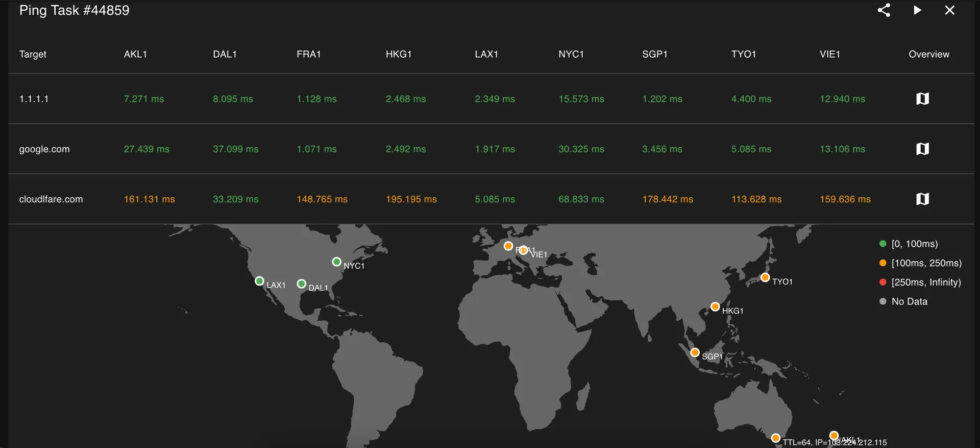
Task: Click the 195.195 ms HKG1 result
Action: [x=411, y=199]
